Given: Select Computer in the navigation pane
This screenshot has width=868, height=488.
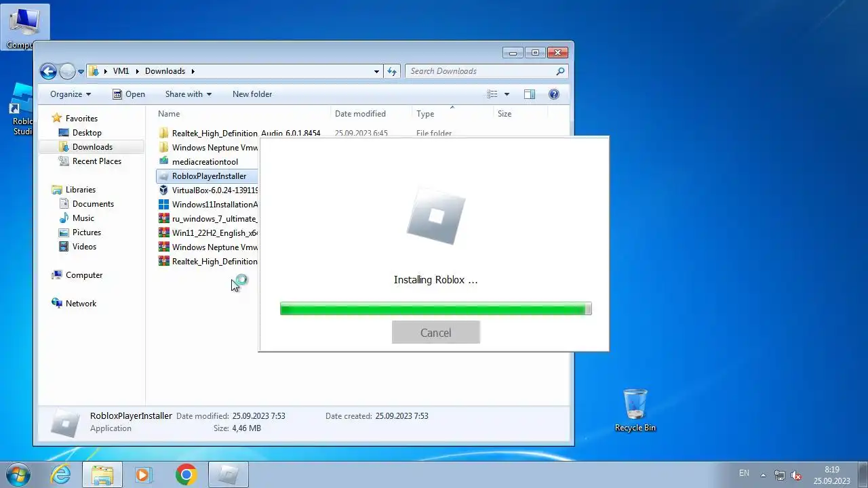Looking at the screenshot, I should coord(83,275).
